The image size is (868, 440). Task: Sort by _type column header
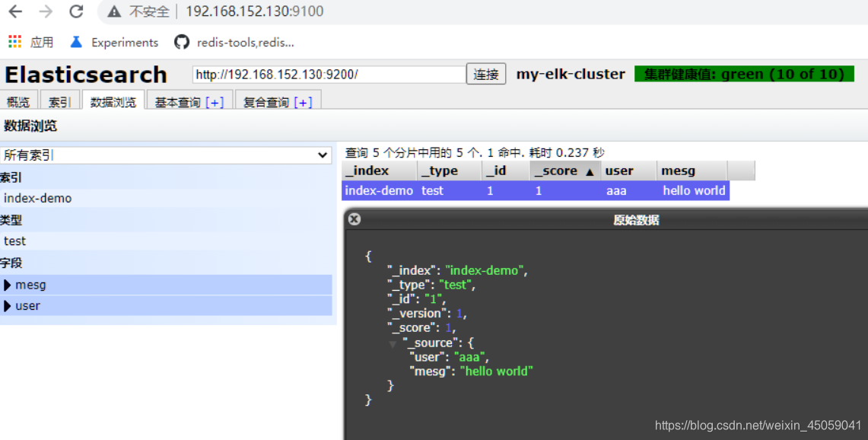[x=449, y=171]
